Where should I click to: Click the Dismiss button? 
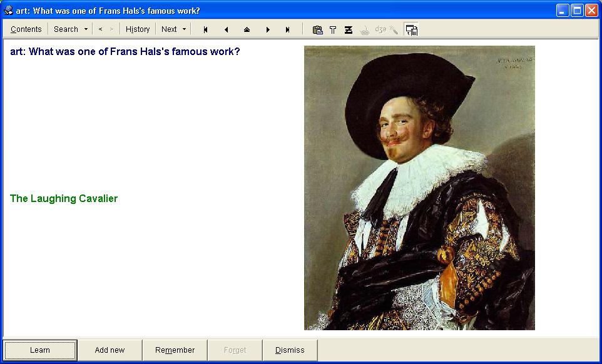(290, 350)
